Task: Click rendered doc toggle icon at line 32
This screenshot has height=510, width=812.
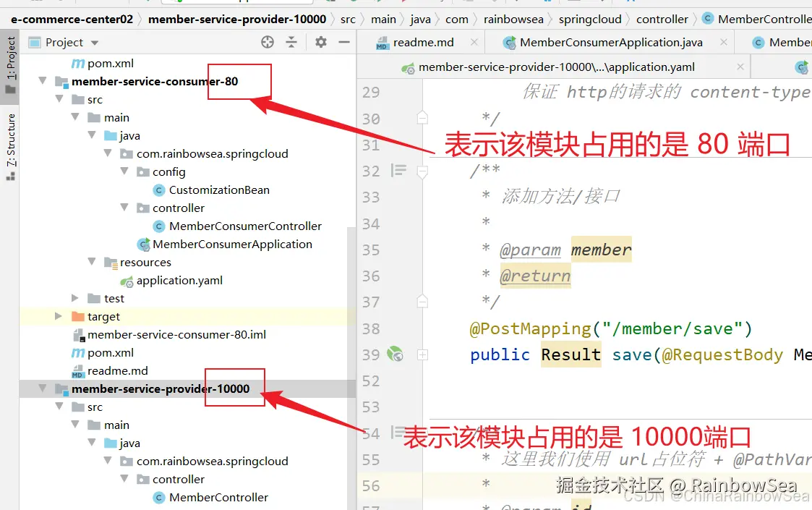Action: 398,170
